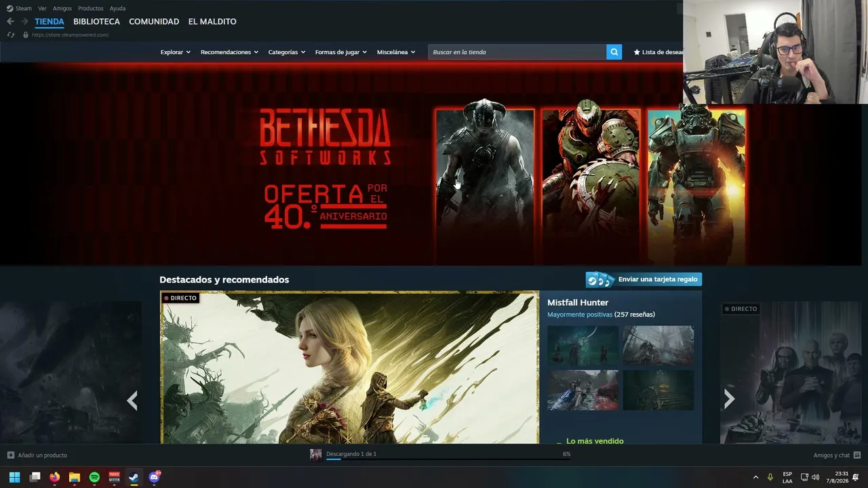
Task: Open the volume control in the system tray
Action: click(815, 477)
